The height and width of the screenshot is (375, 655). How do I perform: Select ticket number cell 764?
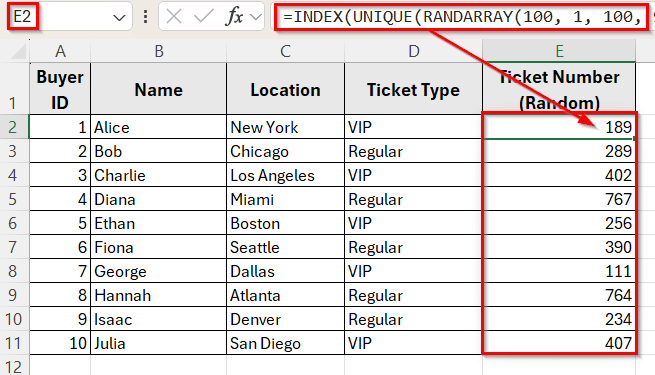[x=559, y=295]
